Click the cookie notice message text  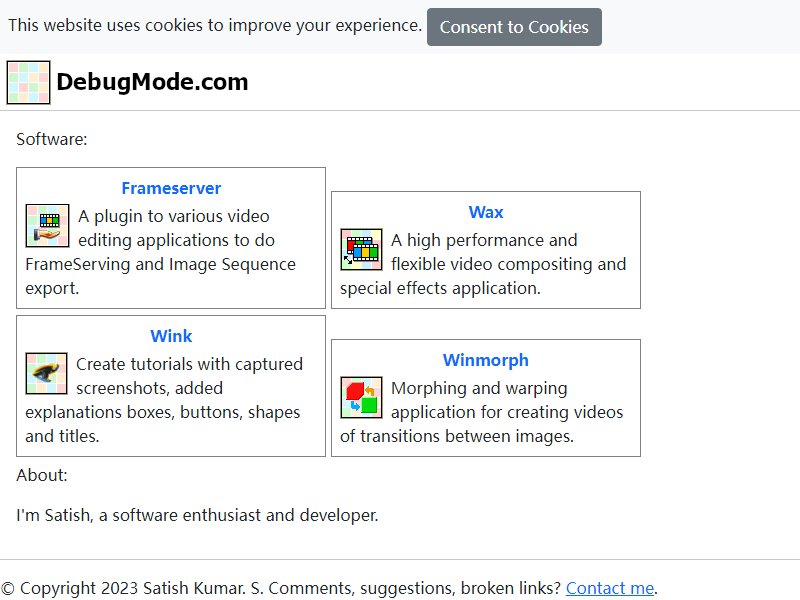click(x=215, y=26)
